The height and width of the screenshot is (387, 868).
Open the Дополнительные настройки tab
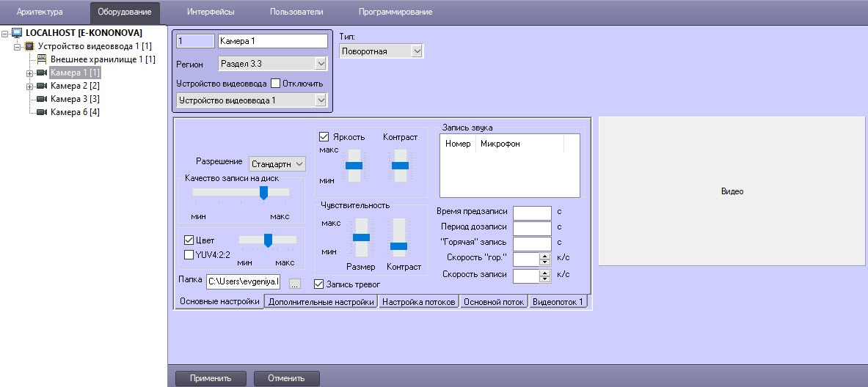pyautogui.click(x=321, y=302)
